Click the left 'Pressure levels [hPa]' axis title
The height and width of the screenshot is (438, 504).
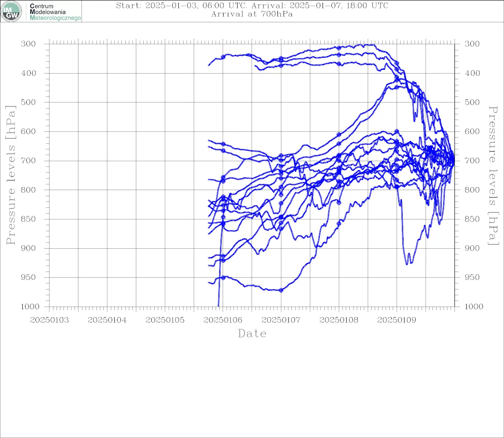[11, 175]
